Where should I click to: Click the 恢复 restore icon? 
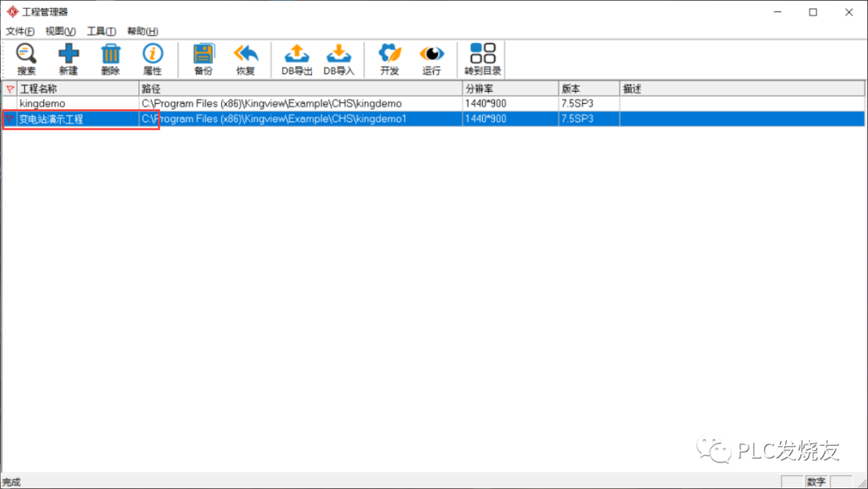[246, 58]
